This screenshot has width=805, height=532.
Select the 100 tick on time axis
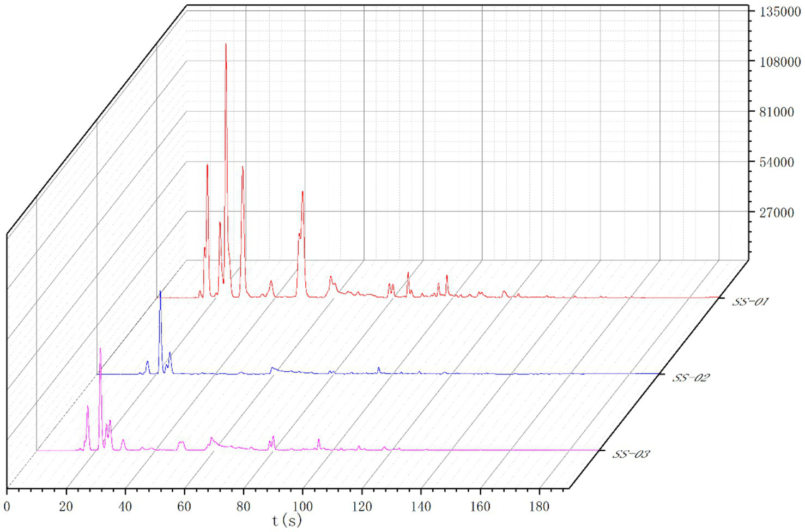302,506
